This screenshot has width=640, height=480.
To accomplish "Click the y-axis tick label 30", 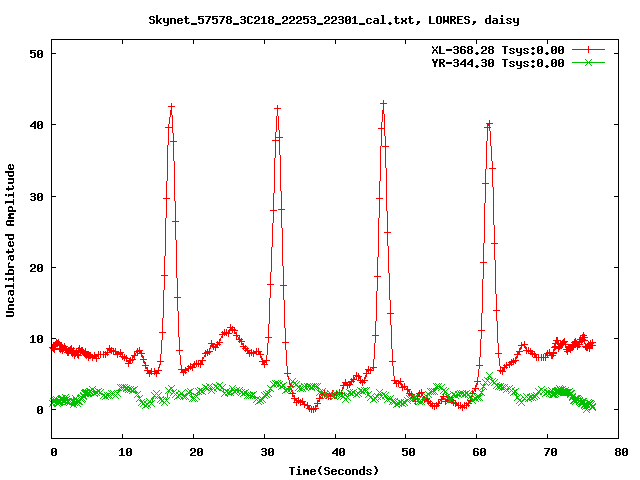I will pos(36,197).
